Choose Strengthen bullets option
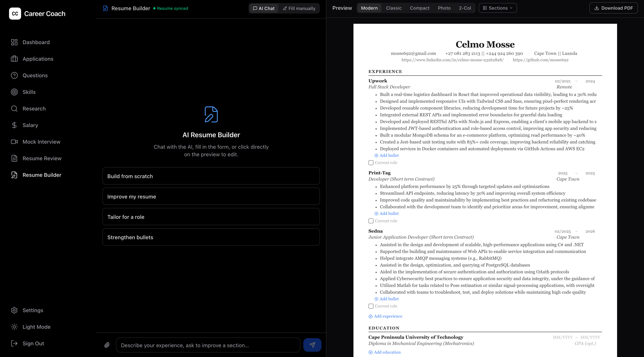Image resolution: width=644 pixels, height=357 pixels. [x=211, y=237]
